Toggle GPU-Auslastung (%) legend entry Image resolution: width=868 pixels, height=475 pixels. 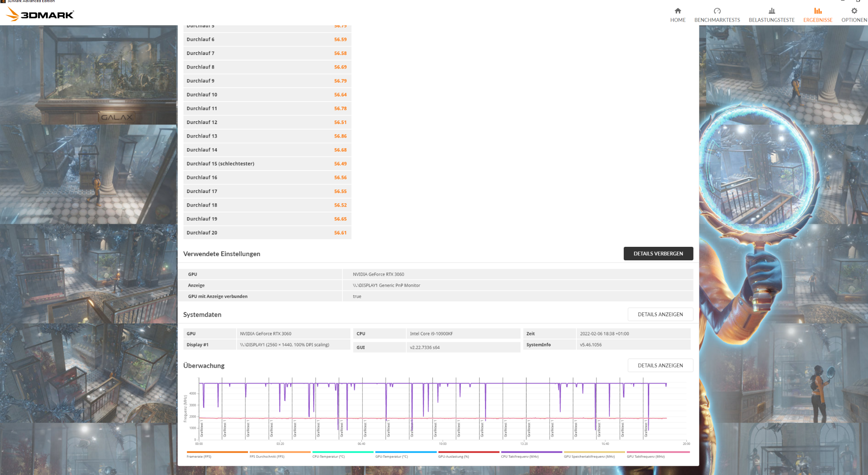pyautogui.click(x=454, y=456)
